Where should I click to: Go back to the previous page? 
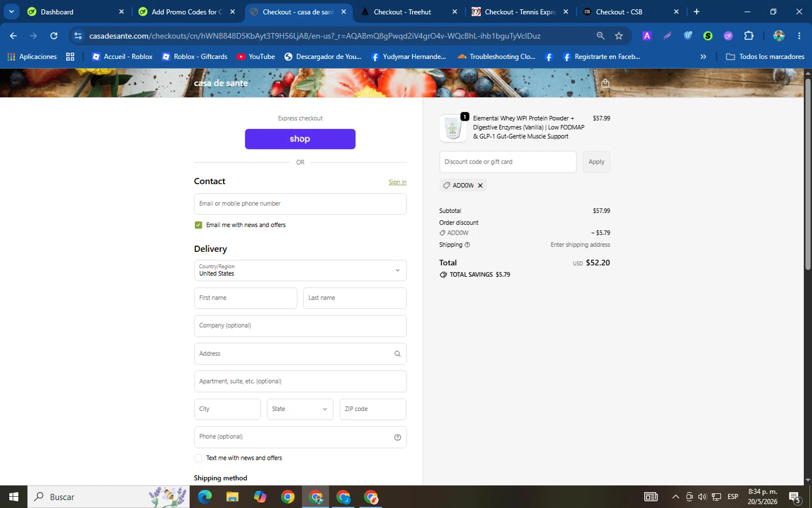click(14, 36)
